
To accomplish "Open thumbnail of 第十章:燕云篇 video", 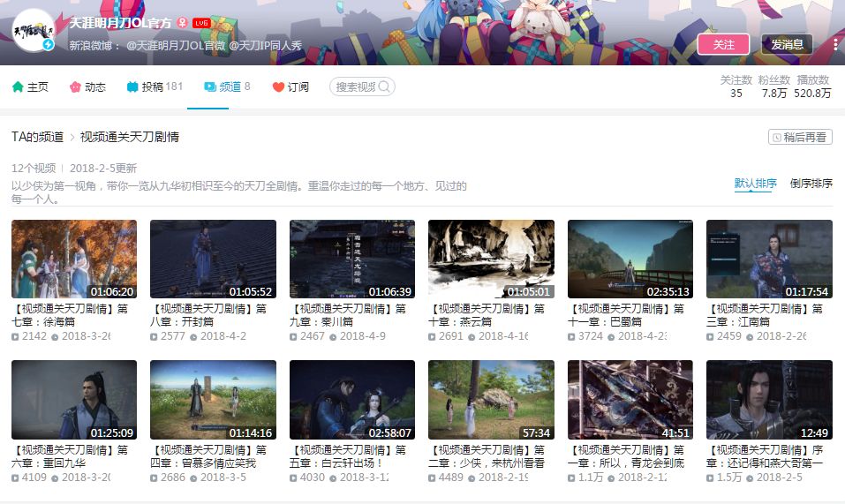I will [x=491, y=259].
